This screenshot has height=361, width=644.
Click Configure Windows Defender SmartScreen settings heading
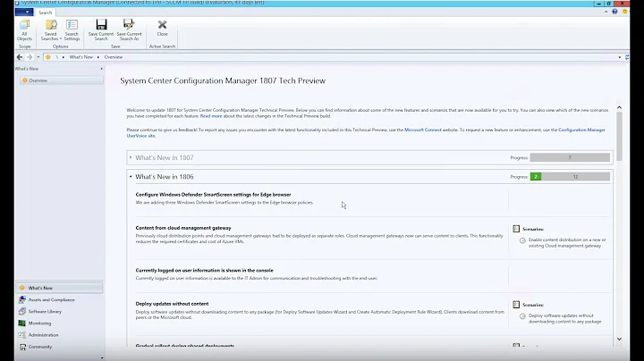pos(213,195)
